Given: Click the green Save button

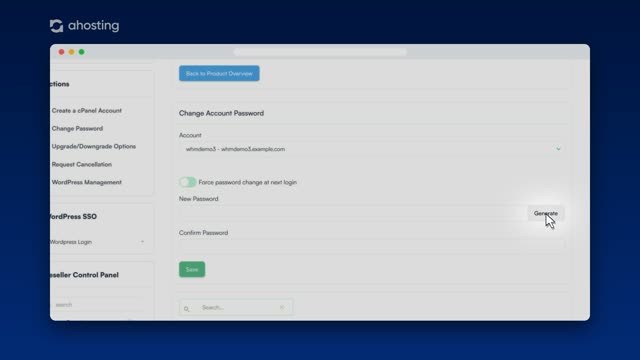Looking at the screenshot, I should click(x=192, y=269).
